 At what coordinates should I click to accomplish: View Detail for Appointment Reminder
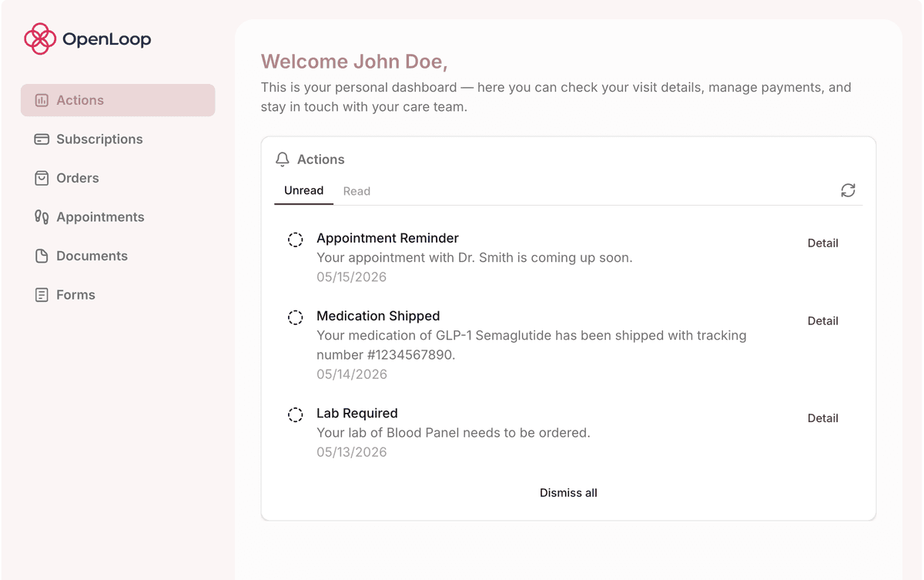click(822, 243)
